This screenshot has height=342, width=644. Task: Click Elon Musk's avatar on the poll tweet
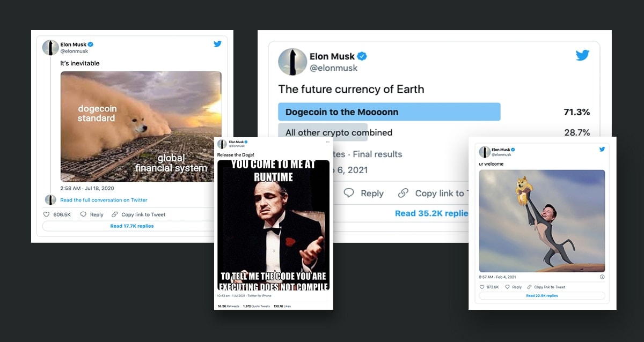292,61
